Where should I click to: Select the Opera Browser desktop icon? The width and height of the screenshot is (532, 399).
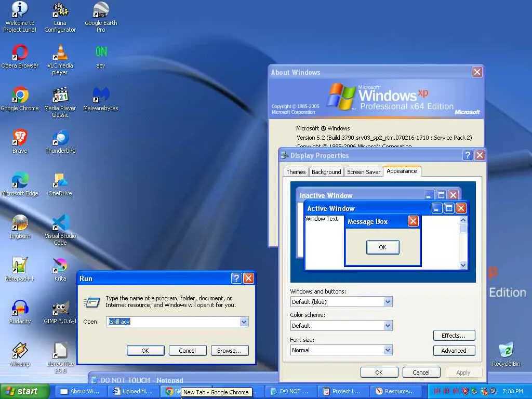click(20, 57)
